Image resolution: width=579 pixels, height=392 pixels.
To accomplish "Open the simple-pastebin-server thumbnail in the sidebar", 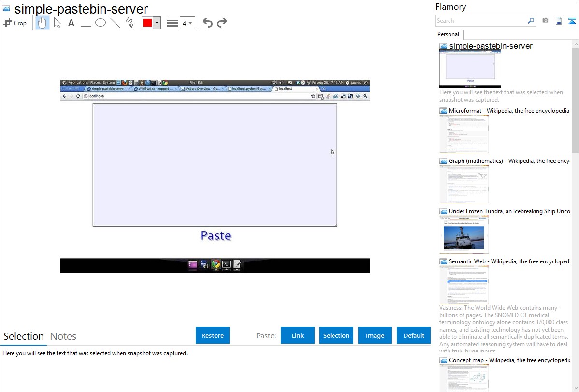I will 470,69.
